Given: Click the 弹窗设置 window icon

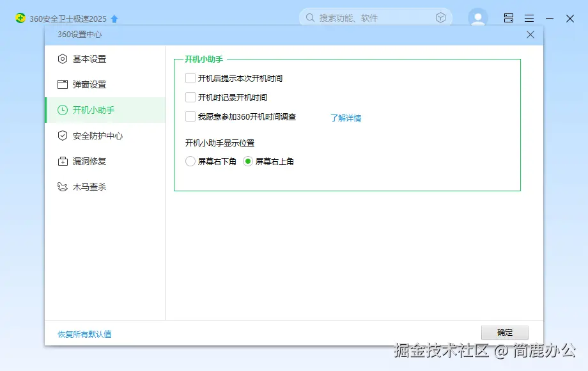Looking at the screenshot, I should point(63,84).
